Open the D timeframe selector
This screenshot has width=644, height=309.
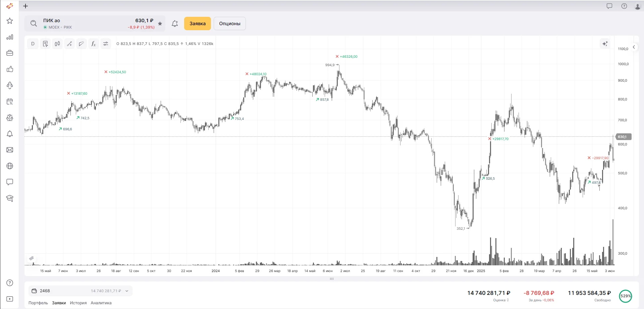pos(33,44)
